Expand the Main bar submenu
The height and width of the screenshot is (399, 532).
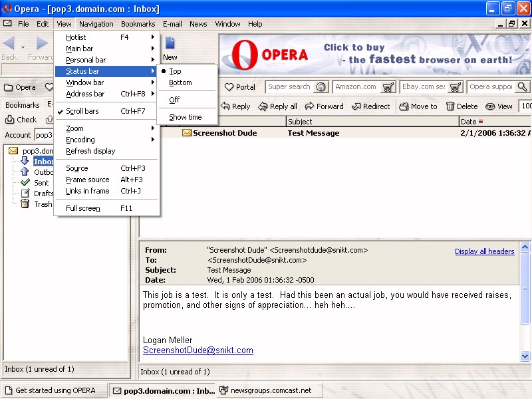[106, 49]
